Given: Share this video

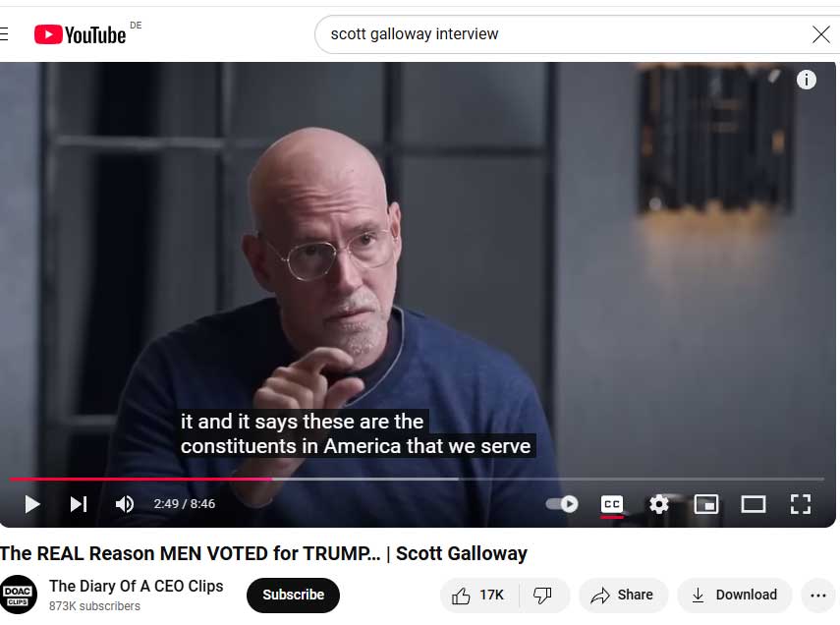Looking at the screenshot, I should (x=623, y=595).
